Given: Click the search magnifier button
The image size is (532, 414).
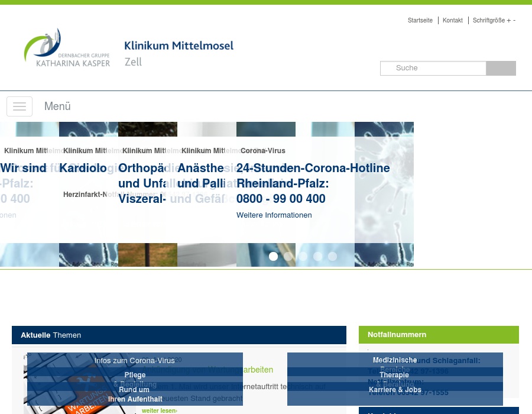Looking at the screenshot, I should [500, 68].
